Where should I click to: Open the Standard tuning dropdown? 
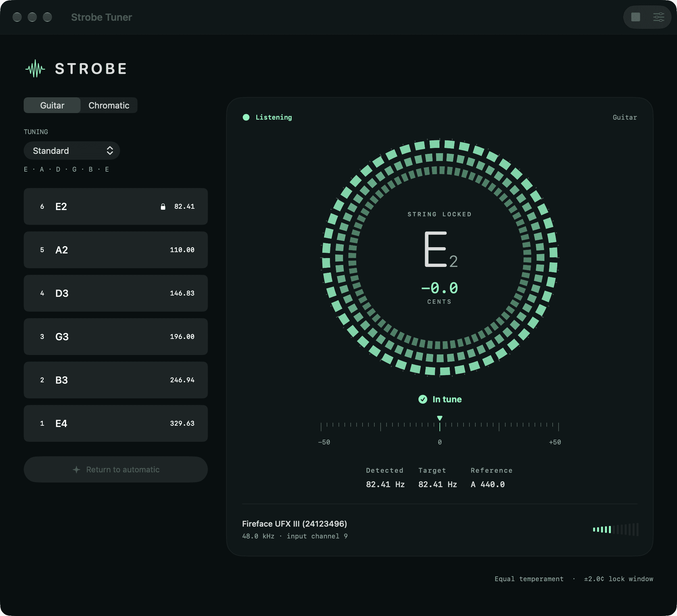(x=71, y=151)
